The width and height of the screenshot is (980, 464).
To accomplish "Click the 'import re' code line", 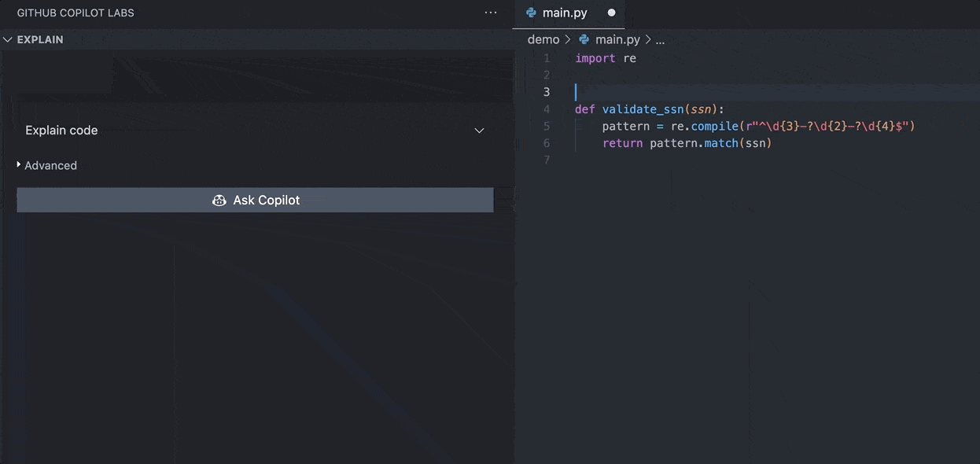I will 606,58.
